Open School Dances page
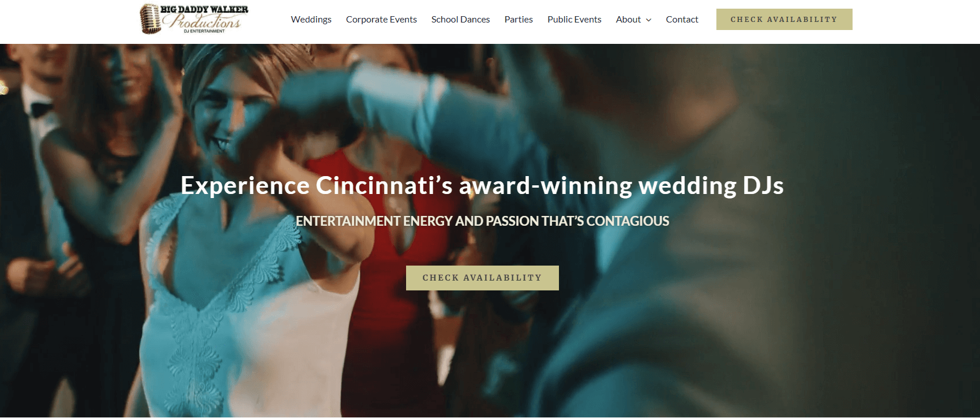The width and height of the screenshot is (980, 418). coord(460,19)
